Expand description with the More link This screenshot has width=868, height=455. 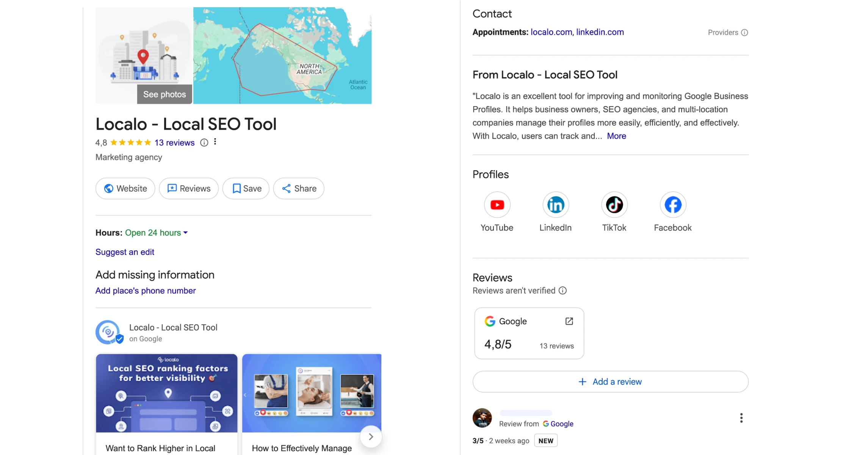[616, 136]
